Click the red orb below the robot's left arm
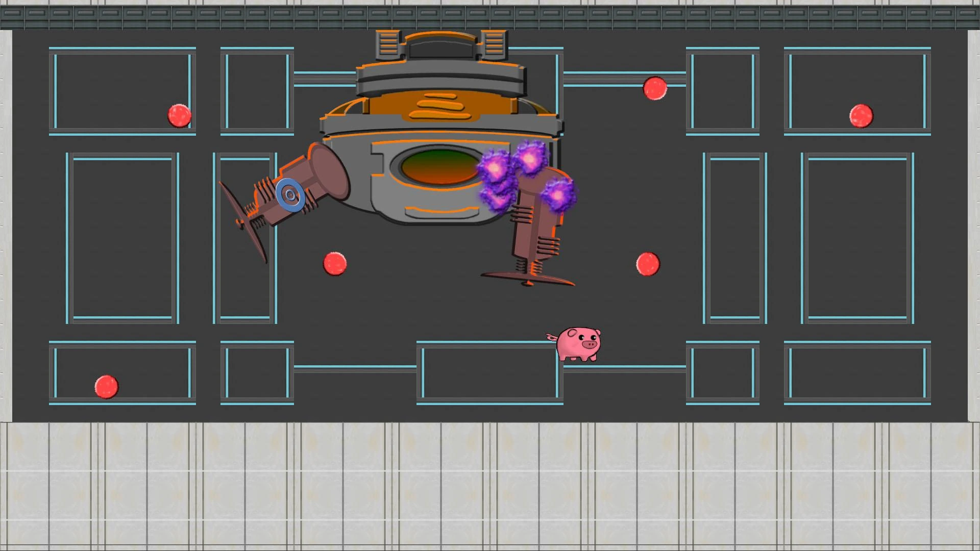This screenshot has height=551, width=980. (335, 264)
